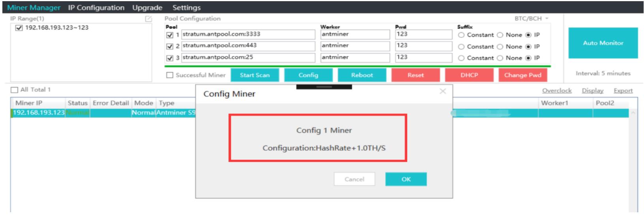Click the Miner IP column header
Screen dimensions: 644x217
pos(38,103)
